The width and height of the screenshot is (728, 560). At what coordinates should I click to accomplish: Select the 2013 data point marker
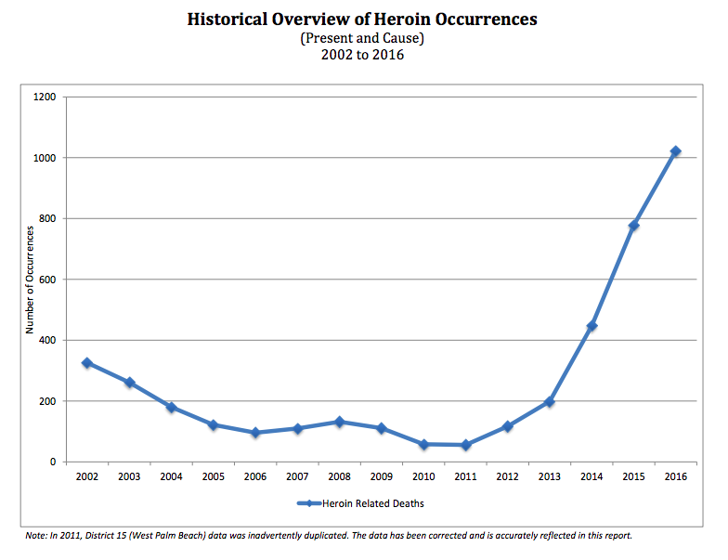[550, 402]
